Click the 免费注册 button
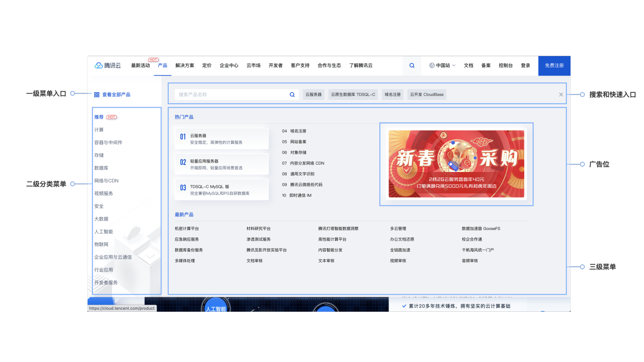 554,66
